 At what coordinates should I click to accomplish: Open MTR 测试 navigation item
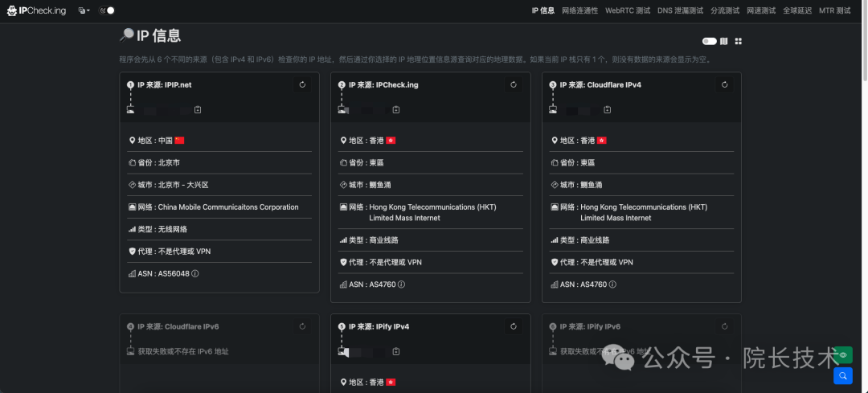(835, 10)
